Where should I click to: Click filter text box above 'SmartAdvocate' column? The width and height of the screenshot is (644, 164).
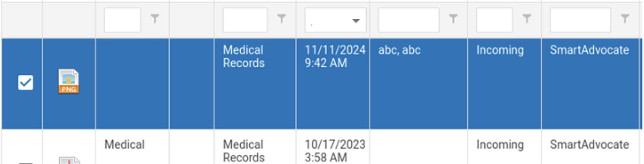coord(580,20)
